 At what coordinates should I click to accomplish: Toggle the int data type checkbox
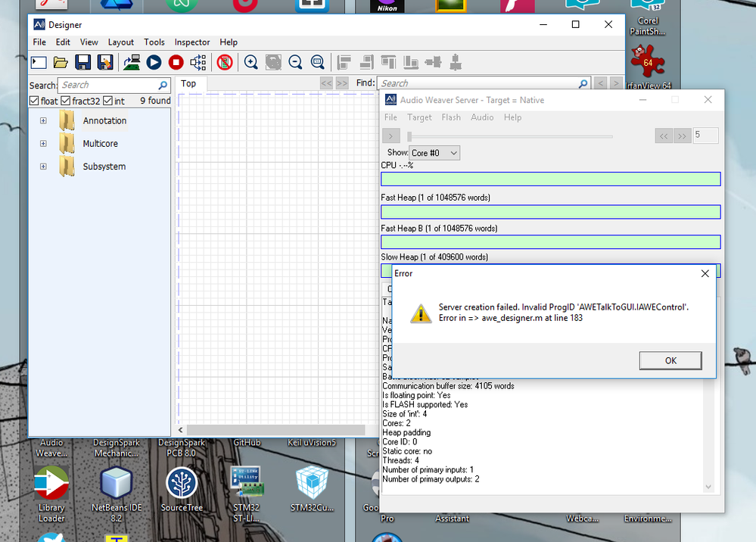point(107,101)
